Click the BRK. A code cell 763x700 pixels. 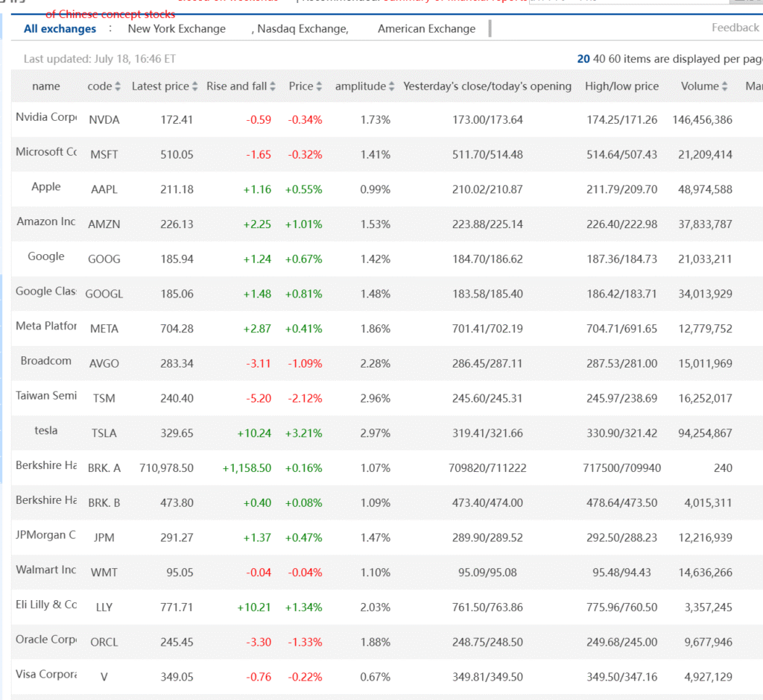point(104,468)
